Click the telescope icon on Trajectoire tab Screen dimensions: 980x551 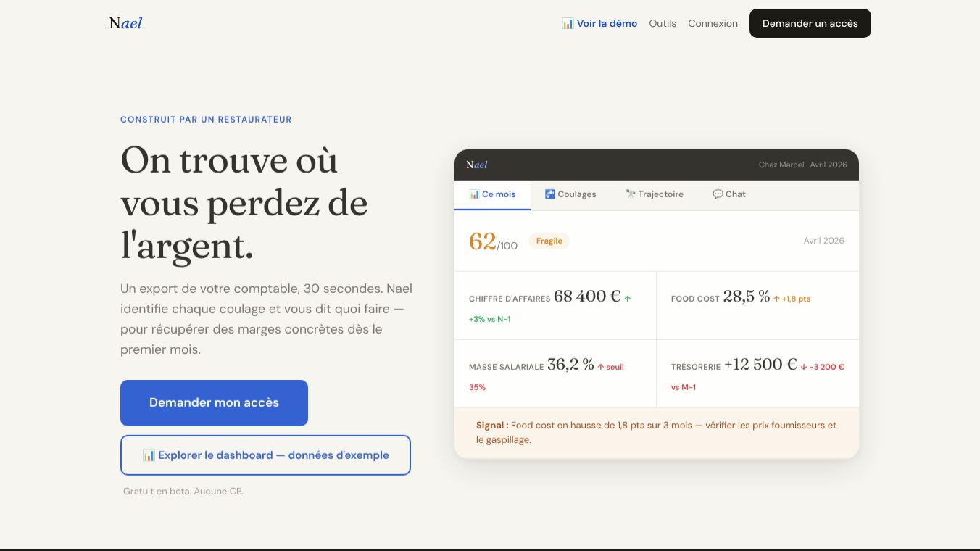631,194
